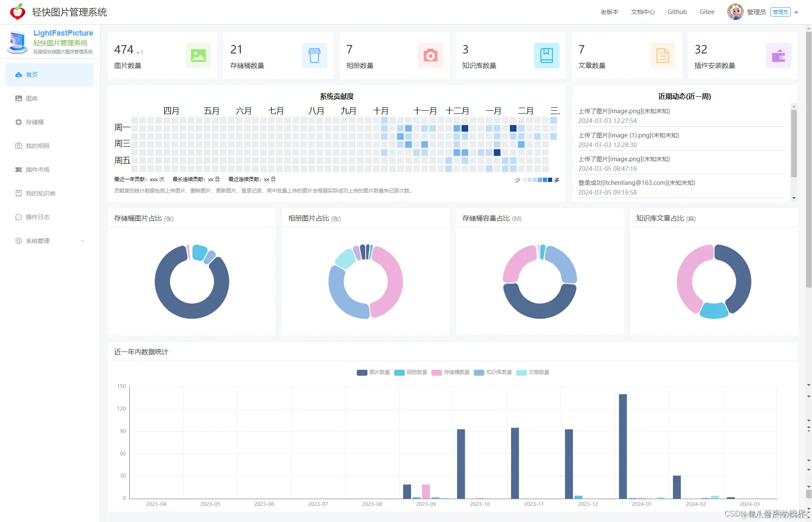
Task: Toggle 存储桶数量 legend in yearly chart
Action: point(450,372)
